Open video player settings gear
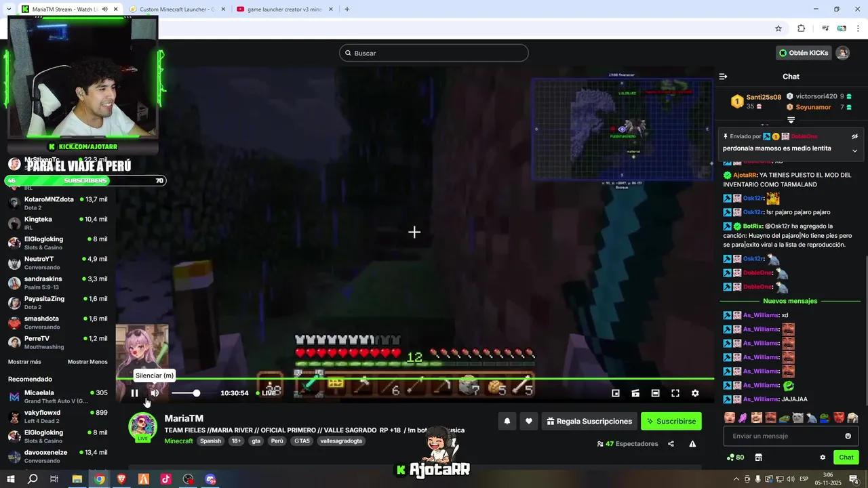 point(695,393)
